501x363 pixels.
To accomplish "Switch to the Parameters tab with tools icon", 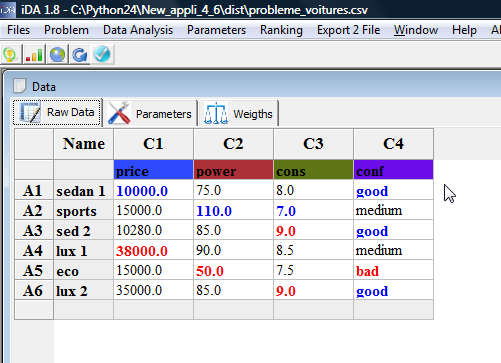I will tap(150, 114).
